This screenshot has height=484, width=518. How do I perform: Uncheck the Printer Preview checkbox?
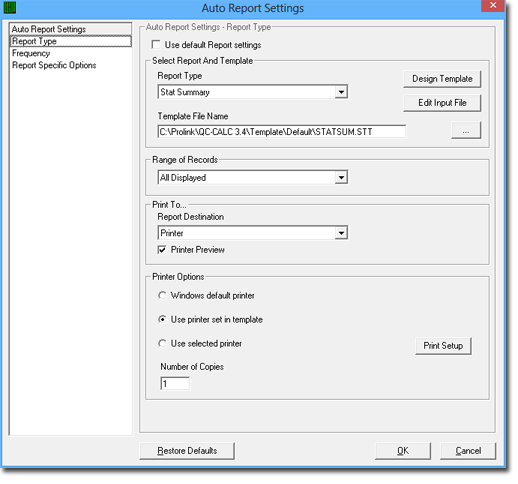click(162, 250)
